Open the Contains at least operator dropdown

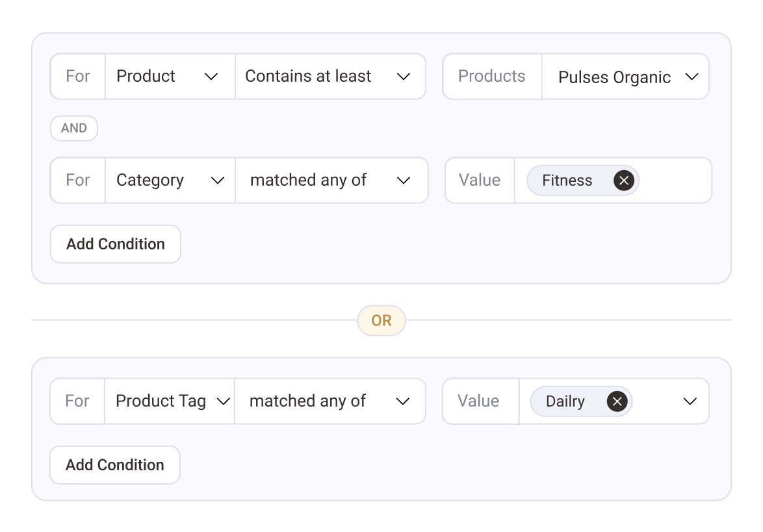click(x=330, y=77)
